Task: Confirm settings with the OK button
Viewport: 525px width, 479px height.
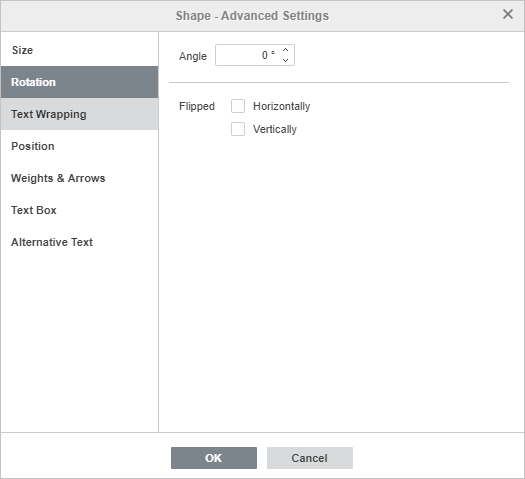Action: [x=214, y=458]
